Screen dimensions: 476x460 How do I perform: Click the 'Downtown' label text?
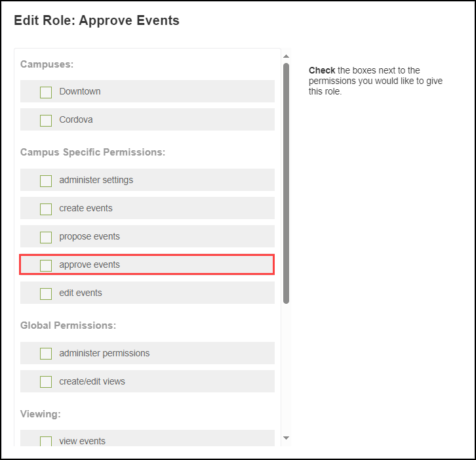point(80,92)
